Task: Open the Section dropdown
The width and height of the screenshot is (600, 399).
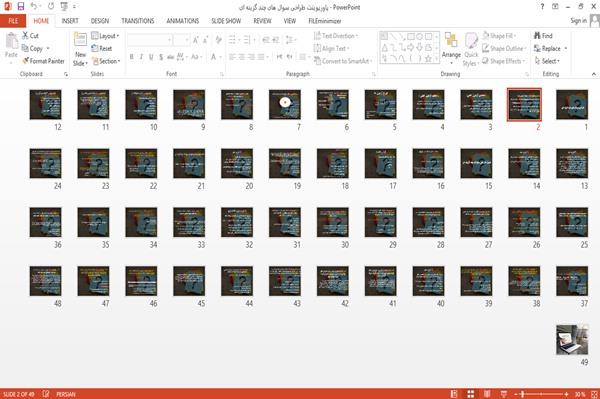Action: pos(106,61)
